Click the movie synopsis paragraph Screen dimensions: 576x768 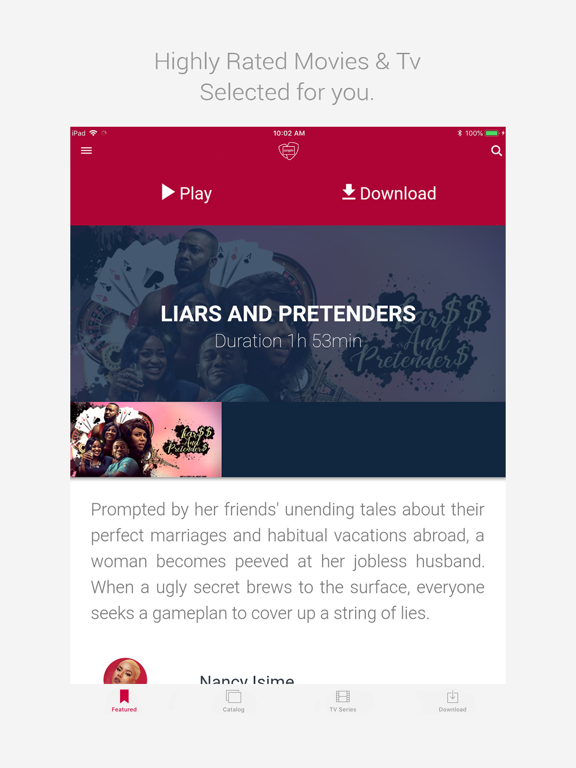click(x=288, y=561)
